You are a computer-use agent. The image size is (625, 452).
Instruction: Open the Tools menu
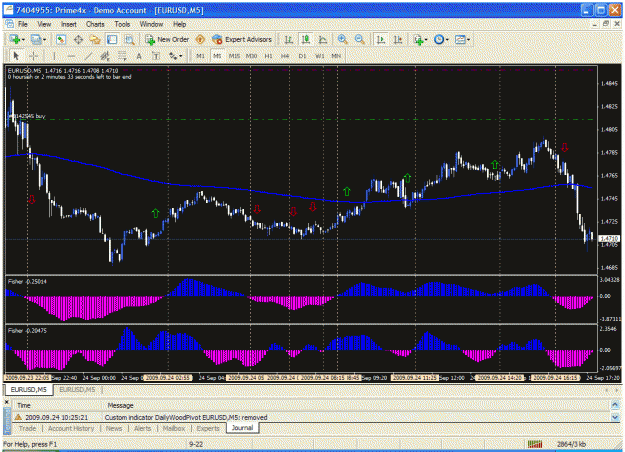[122, 24]
